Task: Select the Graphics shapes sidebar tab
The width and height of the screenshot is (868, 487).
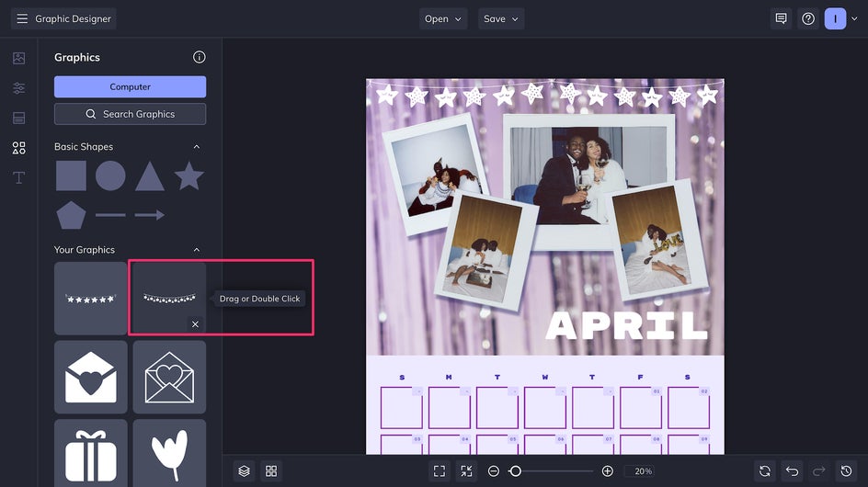Action: (x=18, y=148)
